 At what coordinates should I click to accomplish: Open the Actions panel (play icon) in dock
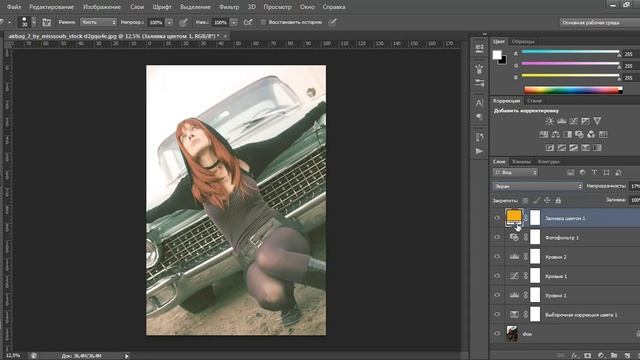pos(479,151)
